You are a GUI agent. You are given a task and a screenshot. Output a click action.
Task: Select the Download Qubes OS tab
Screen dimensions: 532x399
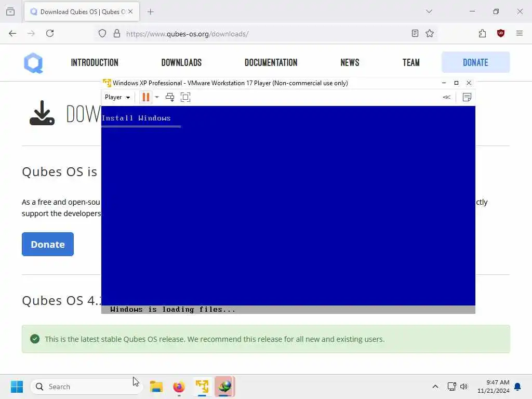pyautogui.click(x=82, y=11)
